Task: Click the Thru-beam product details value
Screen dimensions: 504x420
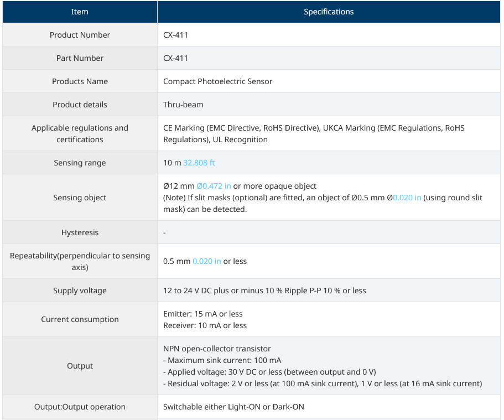Action: (x=183, y=105)
